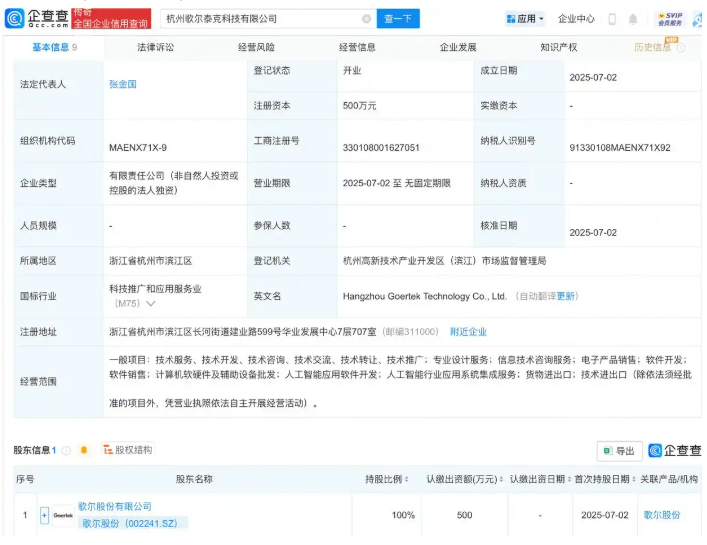Click the Goertek logo thumbnail

(x=63, y=515)
